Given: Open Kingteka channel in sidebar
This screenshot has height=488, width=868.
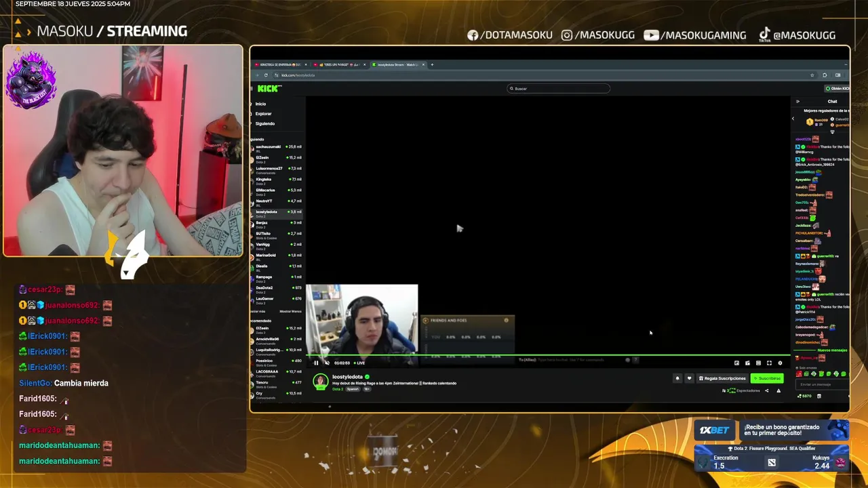Looking at the screenshot, I should pos(277,180).
